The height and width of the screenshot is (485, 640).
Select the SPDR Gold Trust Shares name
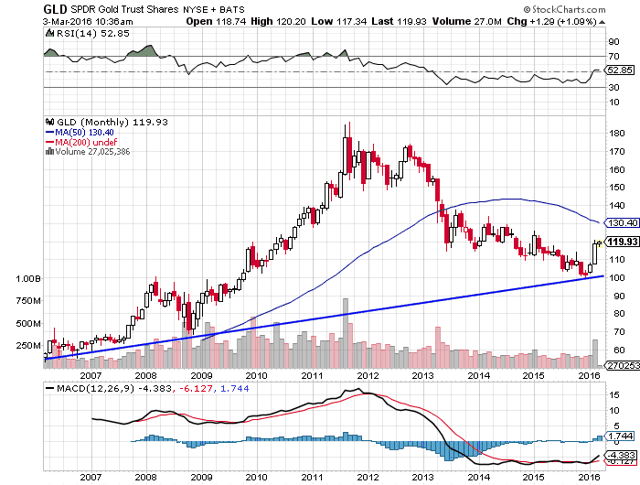[x=124, y=9]
